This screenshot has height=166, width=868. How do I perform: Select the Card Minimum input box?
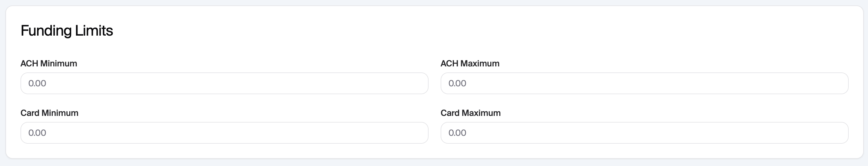click(224, 132)
